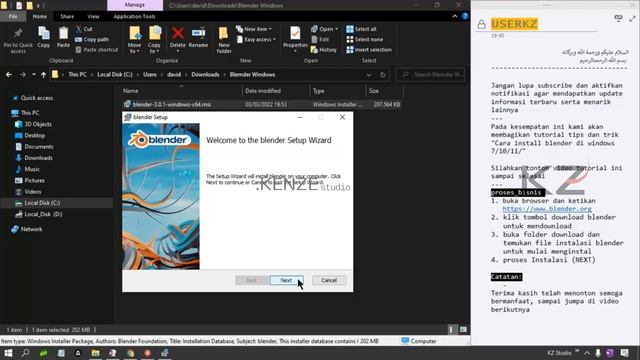
Task: Switch to details view toggle
Action: [451, 329]
